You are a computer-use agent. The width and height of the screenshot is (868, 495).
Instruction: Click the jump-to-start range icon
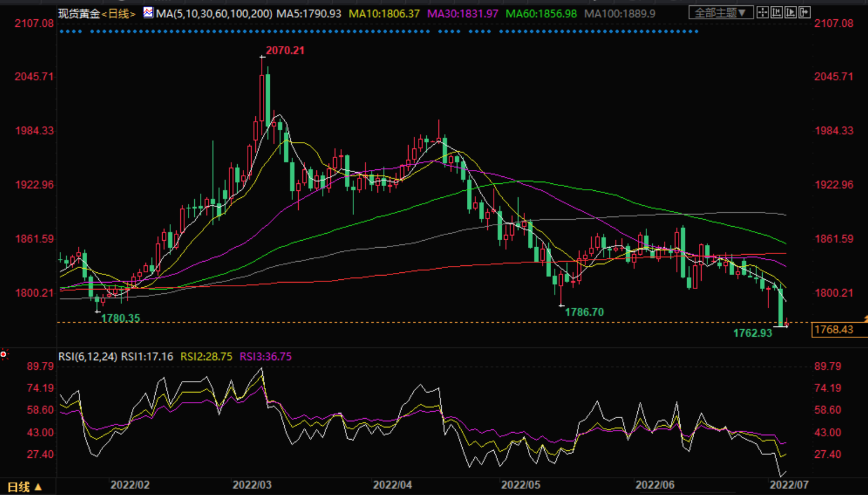tap(777, 12)
